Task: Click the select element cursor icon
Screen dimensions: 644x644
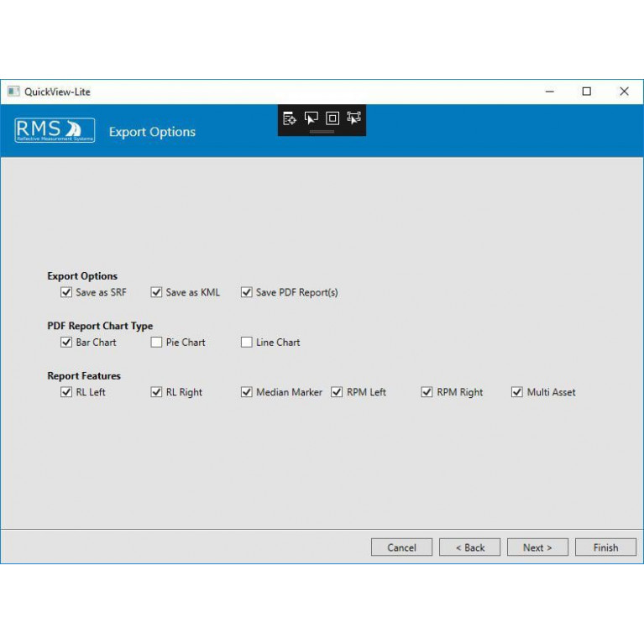Action: [312, 118]
